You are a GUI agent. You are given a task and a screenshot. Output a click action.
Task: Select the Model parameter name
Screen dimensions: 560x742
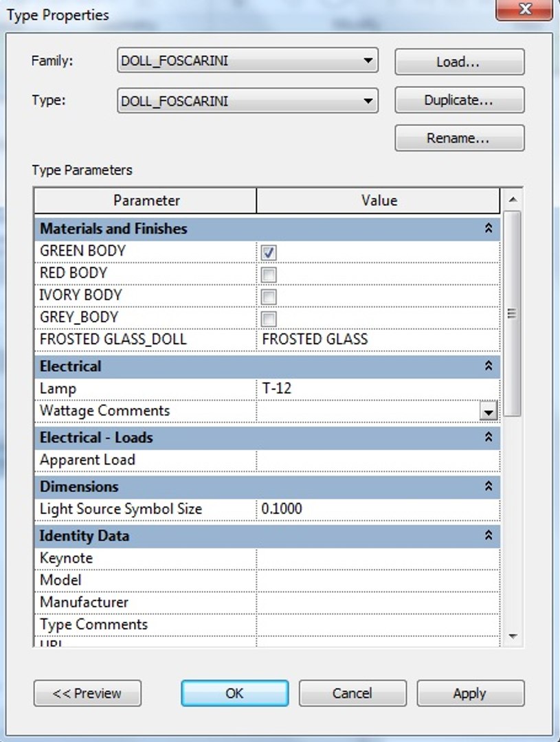(x=60, y=580)
